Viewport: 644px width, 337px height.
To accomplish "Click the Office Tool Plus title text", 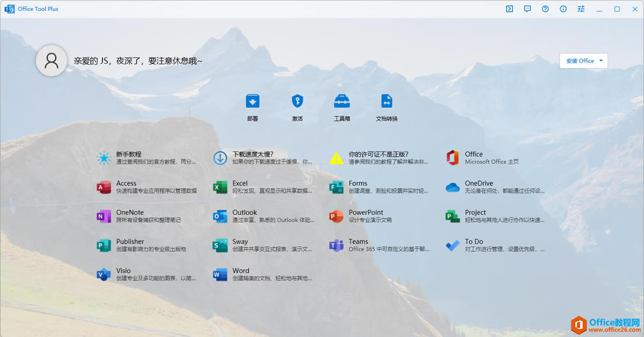I will (38, 8).
